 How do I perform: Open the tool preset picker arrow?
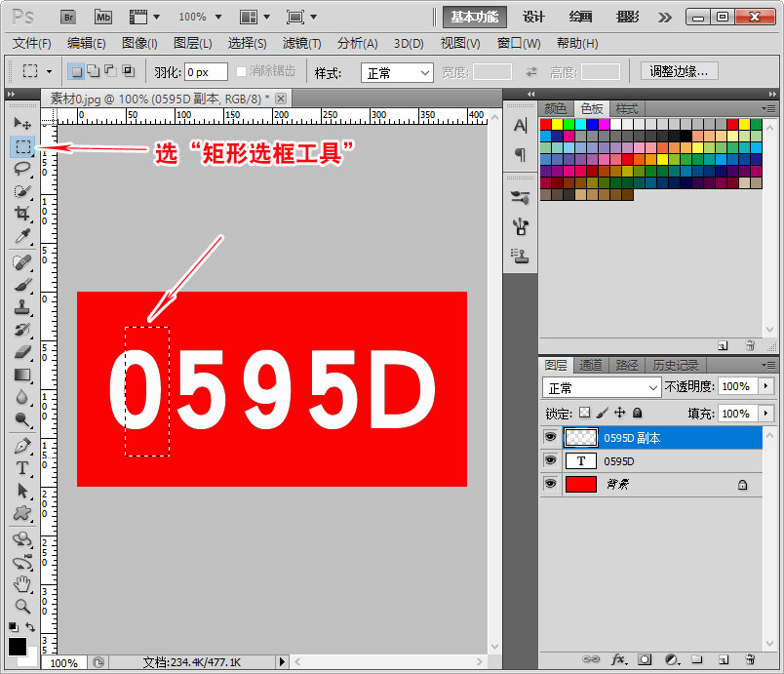pos(49,71)
